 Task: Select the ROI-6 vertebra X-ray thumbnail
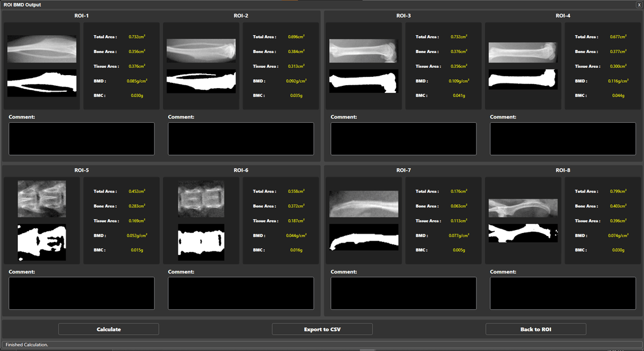[x=202, y=198]
